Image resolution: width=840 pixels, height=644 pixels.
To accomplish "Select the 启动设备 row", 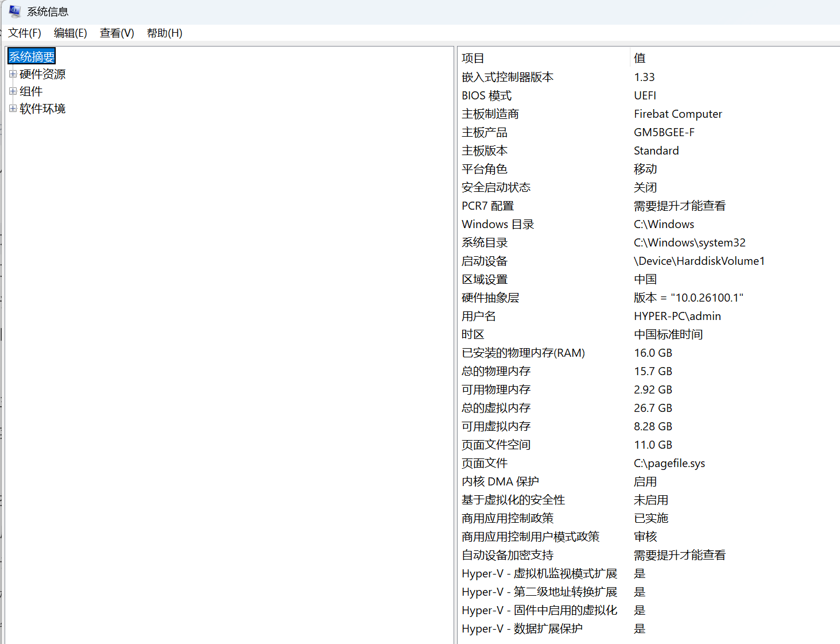I will [649, 261].
